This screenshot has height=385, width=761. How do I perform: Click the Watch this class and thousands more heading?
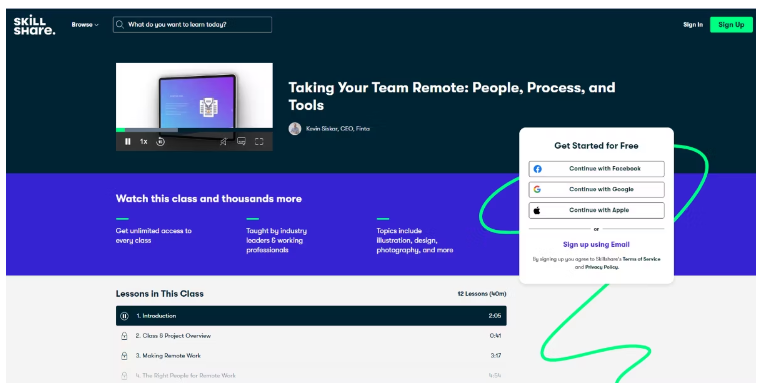pos(209,199)
